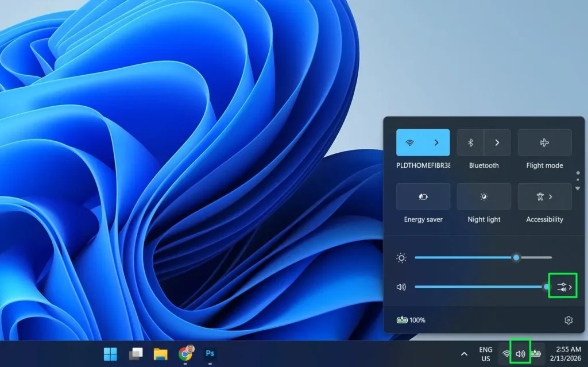Open the Settings gear in Quick Settings
This screenshot has height=367, width=588.
pyautogui.click(x=568, y=320)
